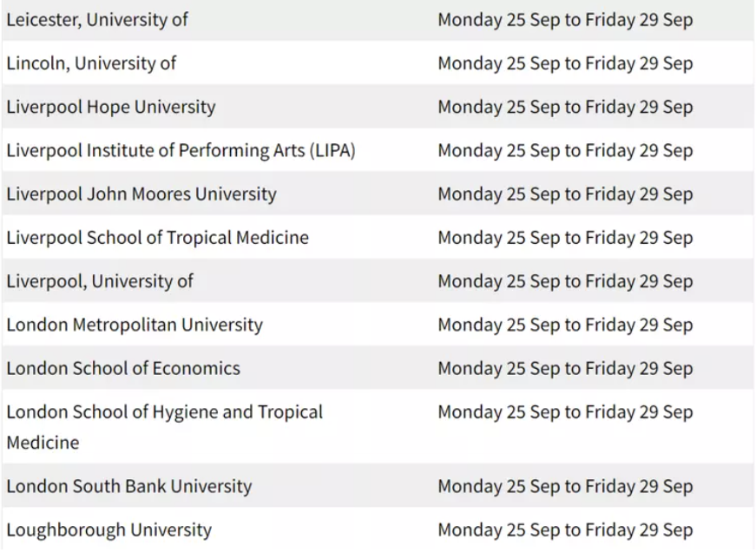
Task: Click the date range beside Leicester
Action: [565, 20]
